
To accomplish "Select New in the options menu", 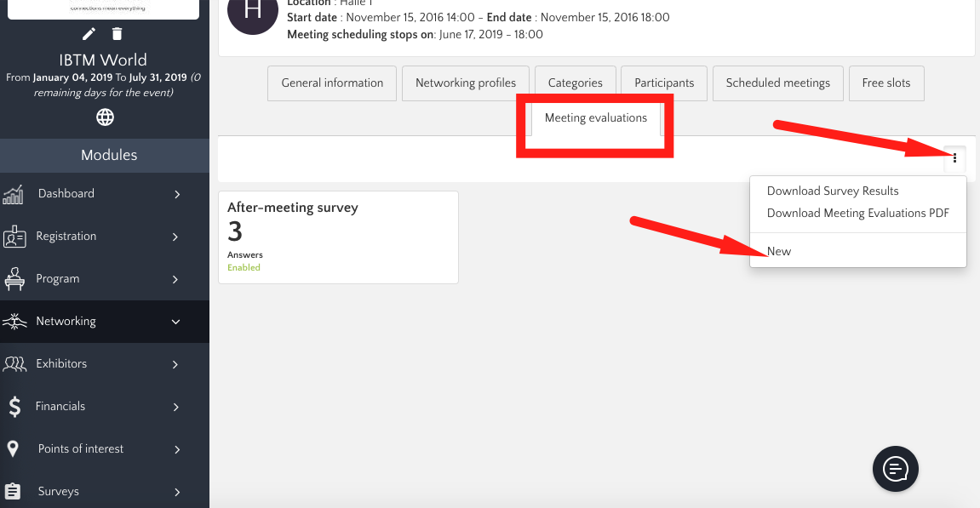I will click(779, 251).
